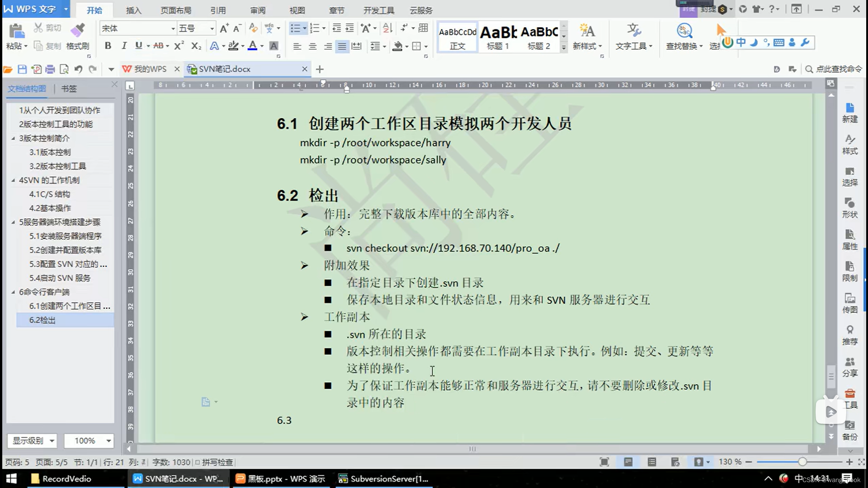Open print from the quick toolbar

click(50, 69)
